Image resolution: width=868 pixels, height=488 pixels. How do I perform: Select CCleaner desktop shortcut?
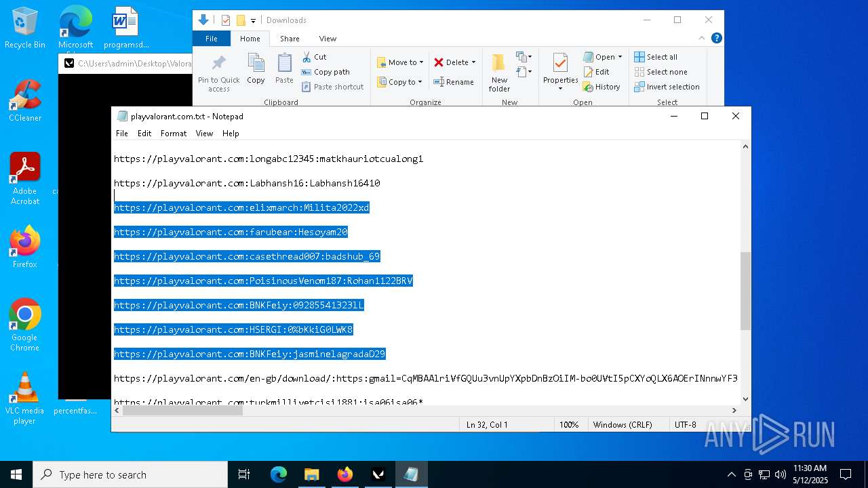25,100
